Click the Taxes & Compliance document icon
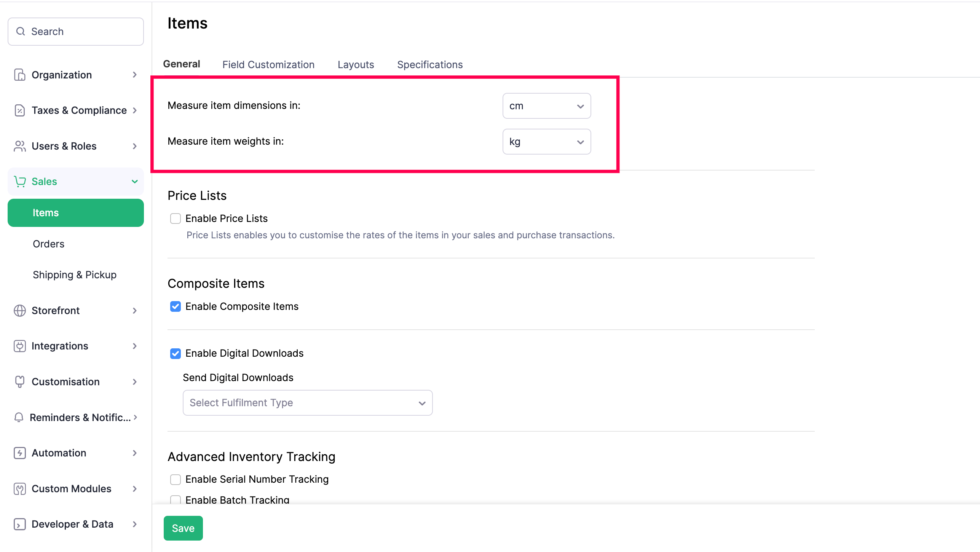The width and height of the screenshot is (980, 552). (x=19, y=110)
